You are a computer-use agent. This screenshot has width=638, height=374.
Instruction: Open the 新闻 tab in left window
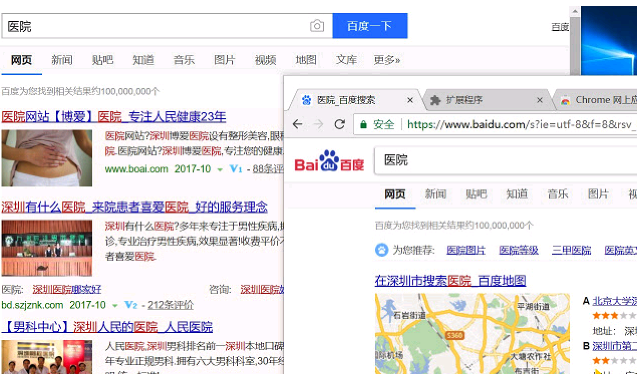[x=62, y=60]
